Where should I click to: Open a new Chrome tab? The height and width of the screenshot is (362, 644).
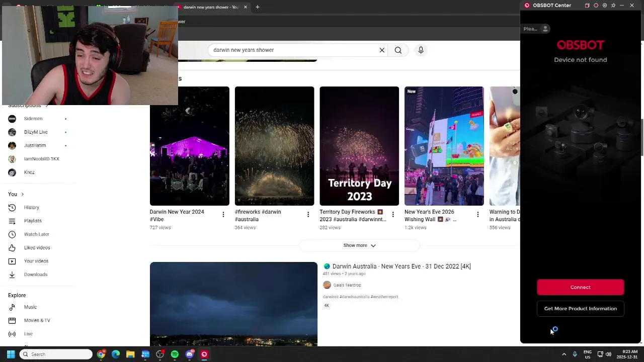click(257, 7)
